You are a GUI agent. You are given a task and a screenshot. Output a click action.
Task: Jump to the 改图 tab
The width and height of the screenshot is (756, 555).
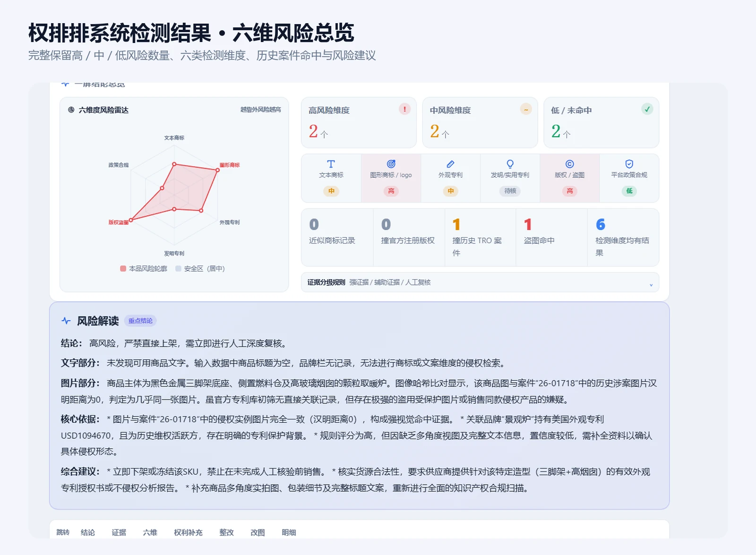pyautogui.click(x=258, y=532)
